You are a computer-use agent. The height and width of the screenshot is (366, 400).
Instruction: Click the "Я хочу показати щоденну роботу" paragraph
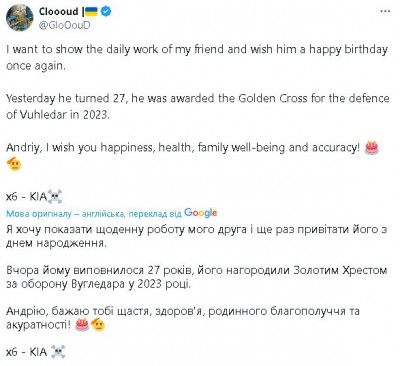point(197,236)
